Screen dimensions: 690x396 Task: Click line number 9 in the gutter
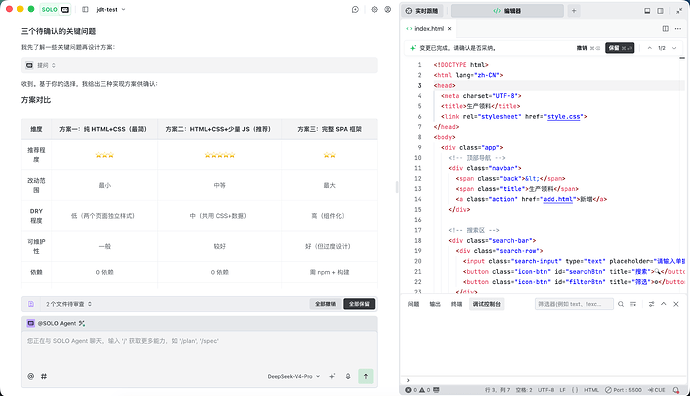(x=419, y=147)
